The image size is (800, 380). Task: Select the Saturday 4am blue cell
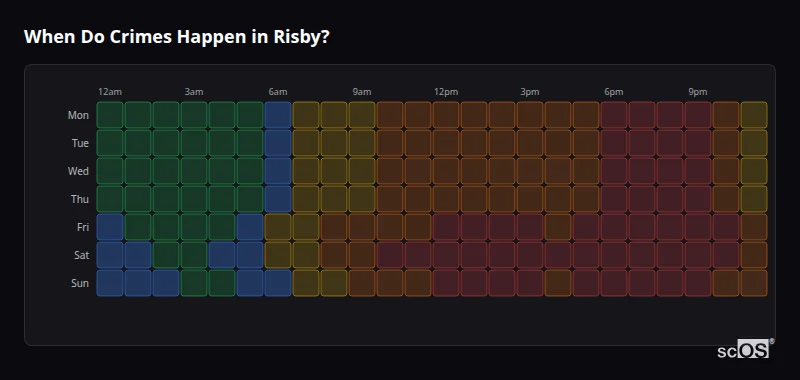point(222,255)
